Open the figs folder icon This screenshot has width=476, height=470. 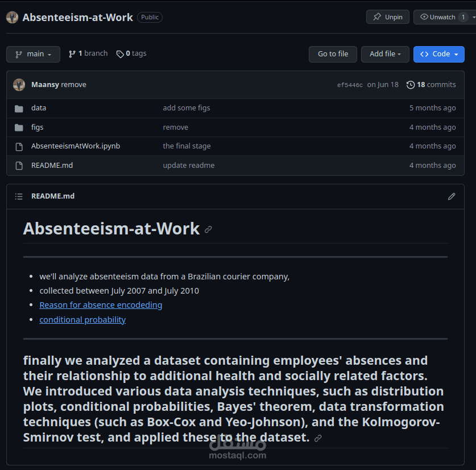point(18,127)
